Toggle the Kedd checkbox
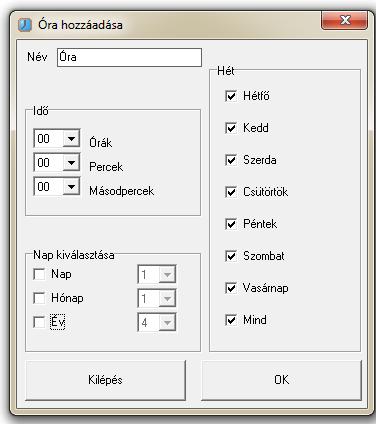The height and width of the screenshot is (424, 376). [231, 128]
